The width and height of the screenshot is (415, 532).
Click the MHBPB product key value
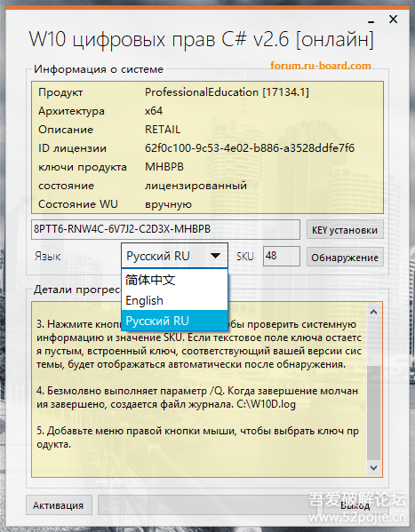tap(164, 167)
